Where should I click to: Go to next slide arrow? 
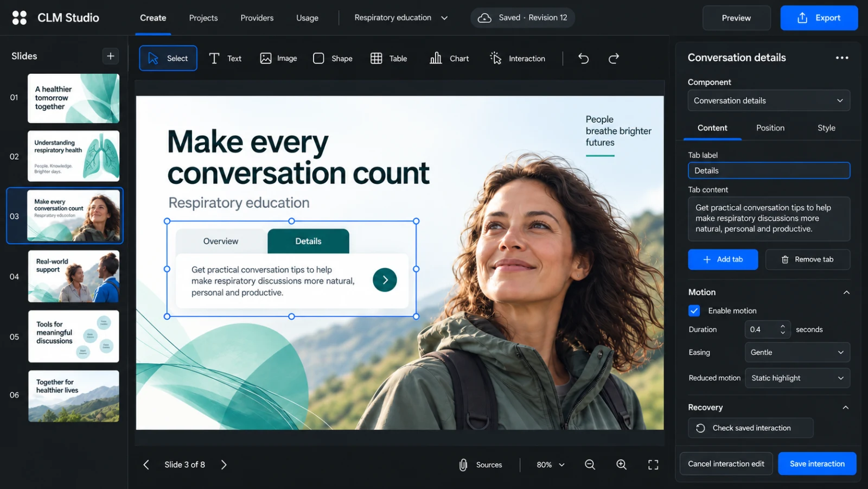(224, 465)
